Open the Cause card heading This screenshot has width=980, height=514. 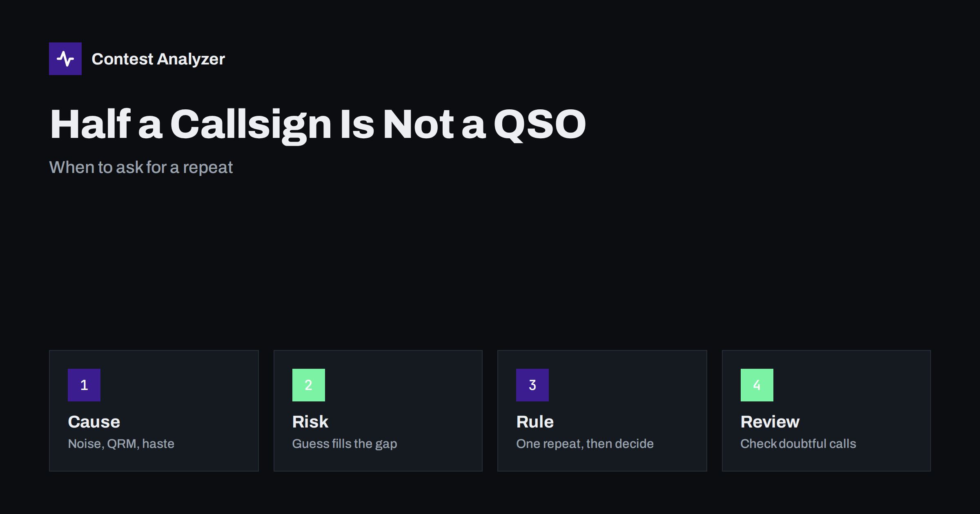pyautogui.click(x=94, y=422)
